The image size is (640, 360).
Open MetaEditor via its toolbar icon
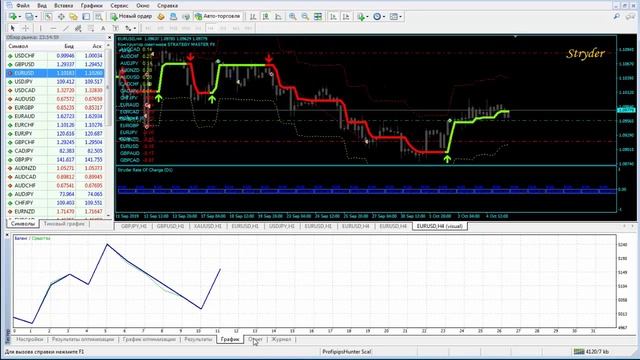(x=161, y=17)
